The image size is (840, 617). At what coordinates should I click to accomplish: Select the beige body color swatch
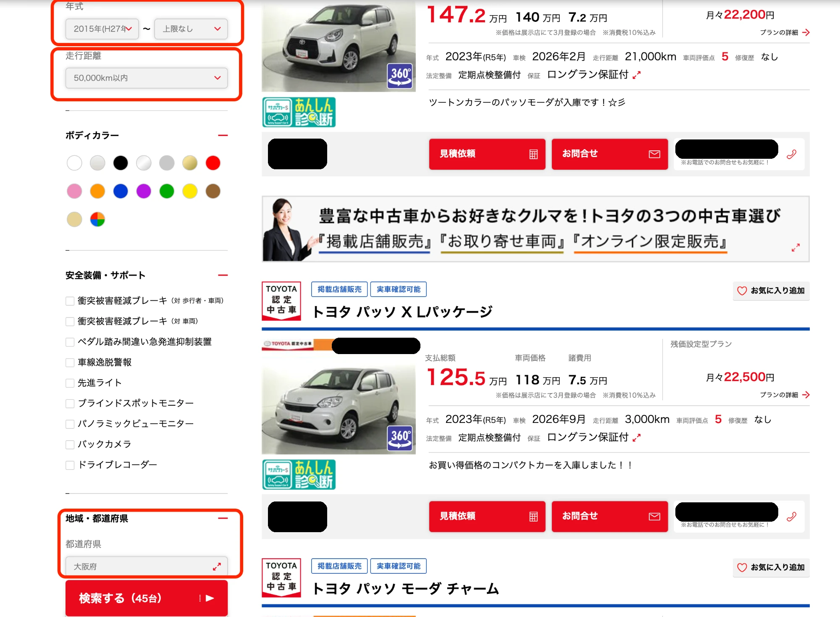pos(74,219)
